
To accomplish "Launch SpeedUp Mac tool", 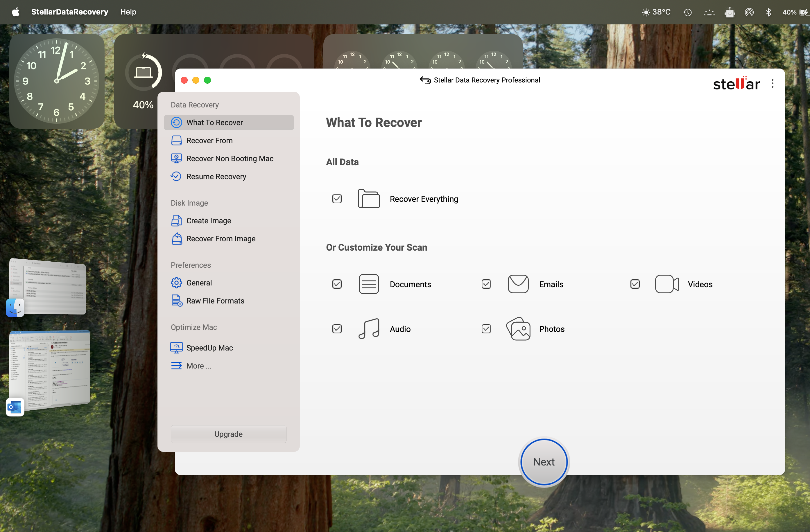I will pos(209,348).
